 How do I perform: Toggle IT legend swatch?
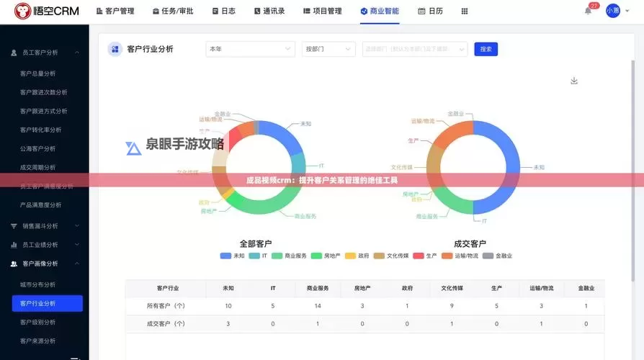coord(254,256)
